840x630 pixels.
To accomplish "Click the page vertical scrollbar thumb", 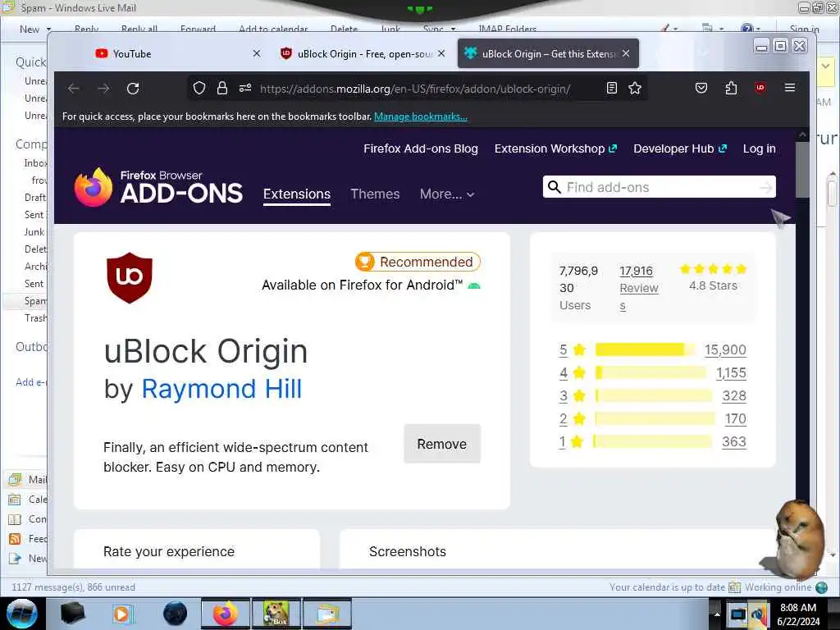I will tap(802, 170).
